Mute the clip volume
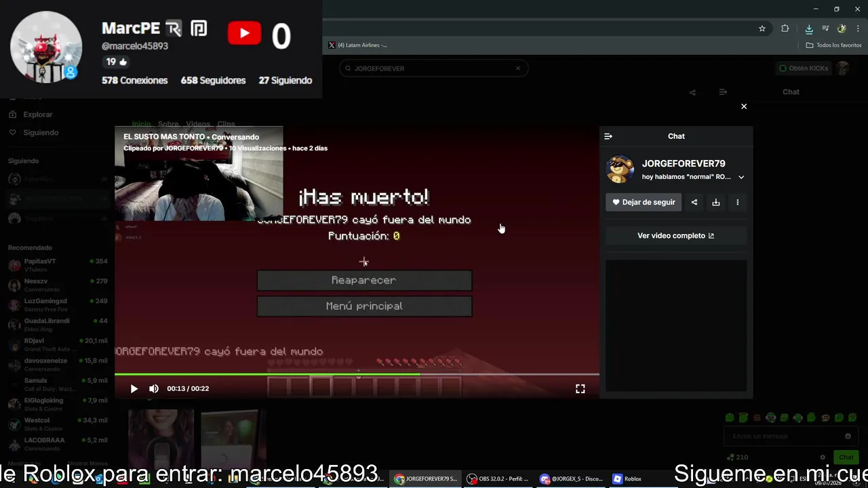The image size is (868, 488). pos(154,388)
